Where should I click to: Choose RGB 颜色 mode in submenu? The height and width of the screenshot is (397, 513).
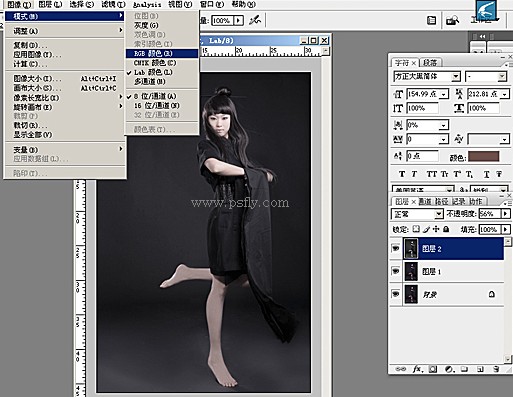[162, 53]
